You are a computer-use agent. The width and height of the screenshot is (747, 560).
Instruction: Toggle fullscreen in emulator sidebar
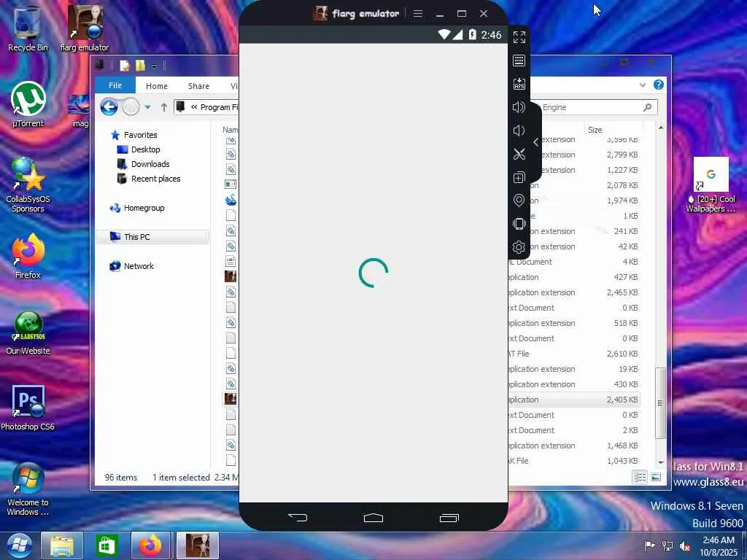(519, 37)
